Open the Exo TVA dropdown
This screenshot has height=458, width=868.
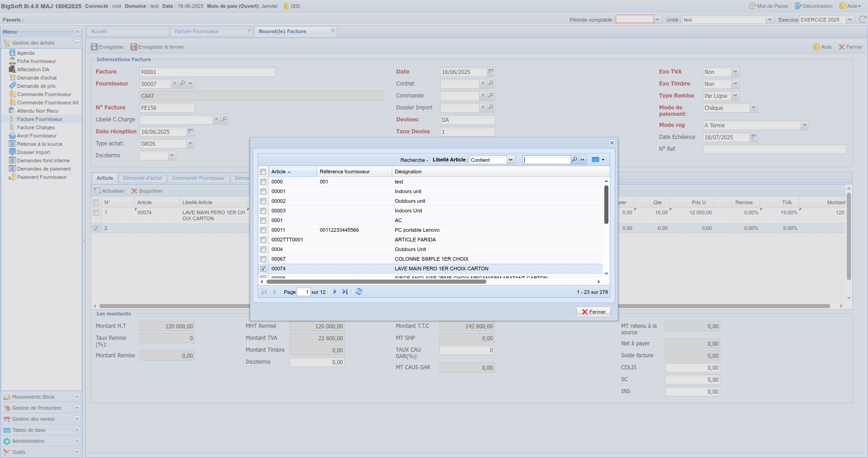(x=735, y=72)
